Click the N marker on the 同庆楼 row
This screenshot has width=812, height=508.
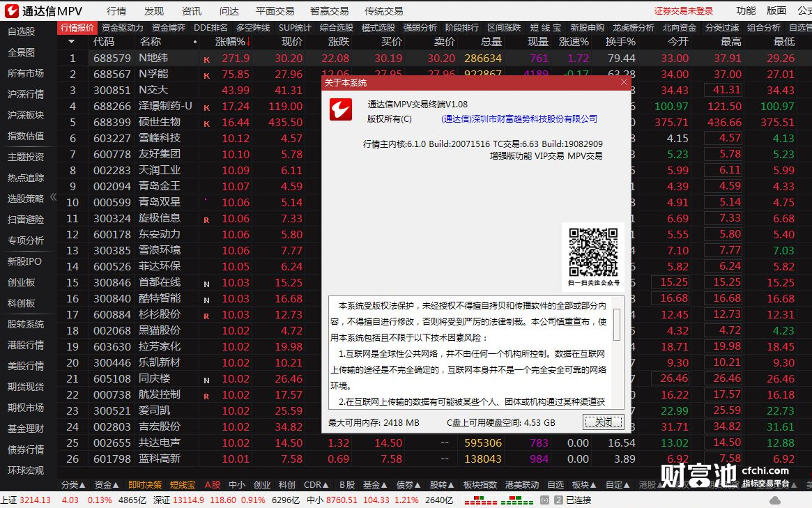point(206,380)
